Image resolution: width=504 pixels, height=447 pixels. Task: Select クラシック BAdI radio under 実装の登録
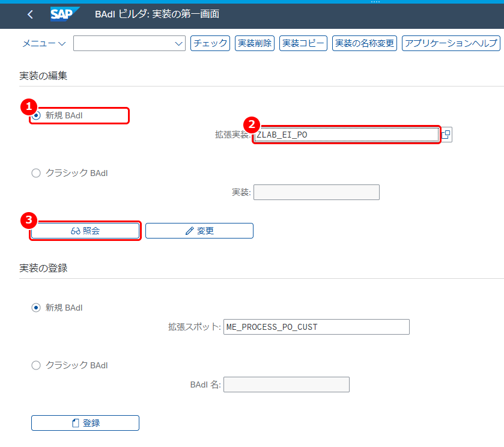[x=36, y=365]
